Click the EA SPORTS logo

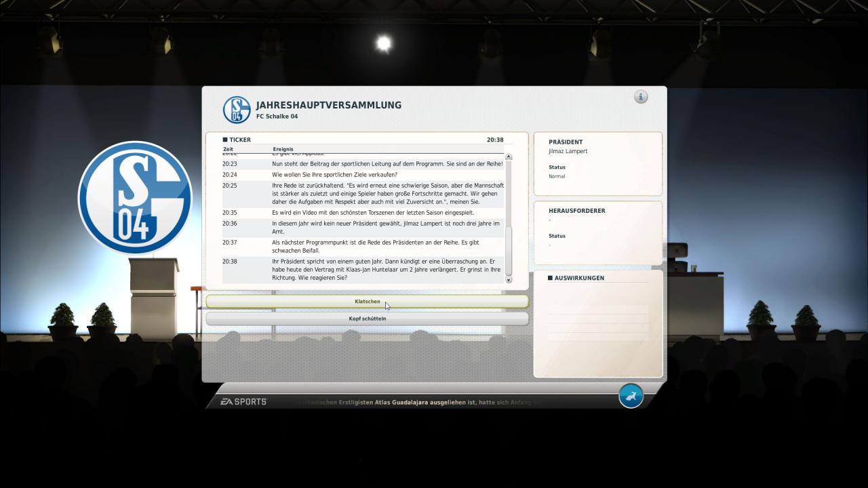243,402
